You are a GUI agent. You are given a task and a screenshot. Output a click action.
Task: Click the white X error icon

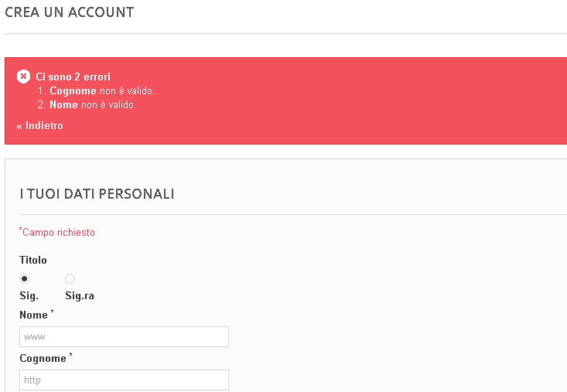[23, 77]
